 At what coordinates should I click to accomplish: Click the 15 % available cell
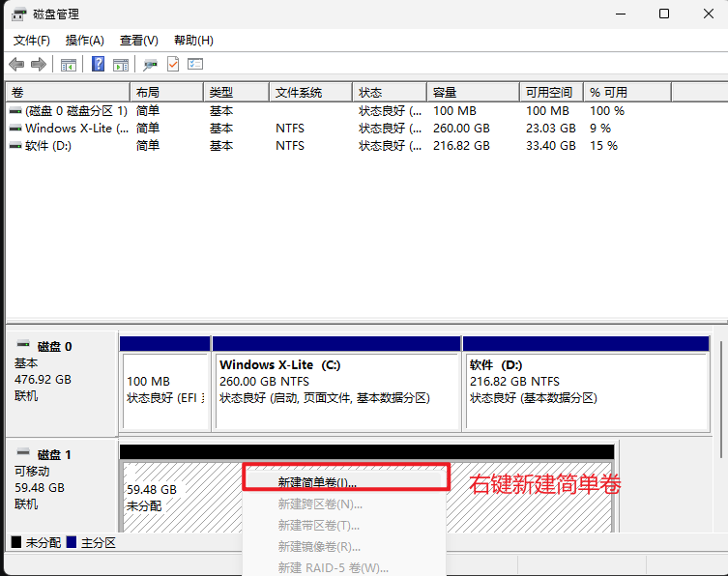tap(603, 146)
